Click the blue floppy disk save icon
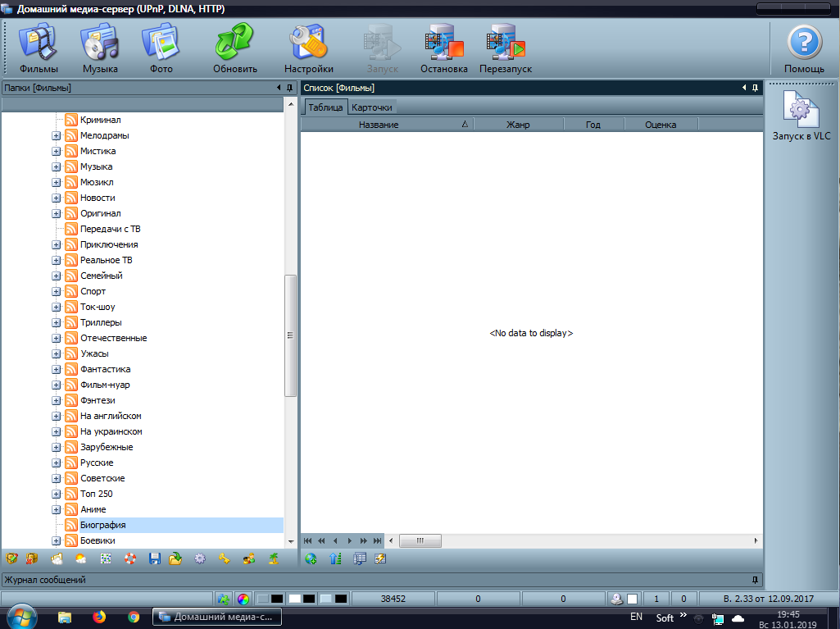This screenshot has height=629, width=840. click(x=154, y=558)
